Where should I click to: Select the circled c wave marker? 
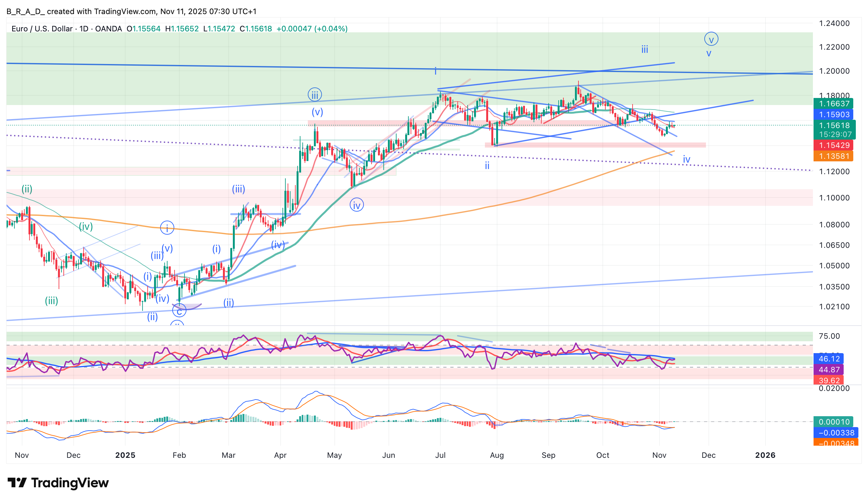179,311
